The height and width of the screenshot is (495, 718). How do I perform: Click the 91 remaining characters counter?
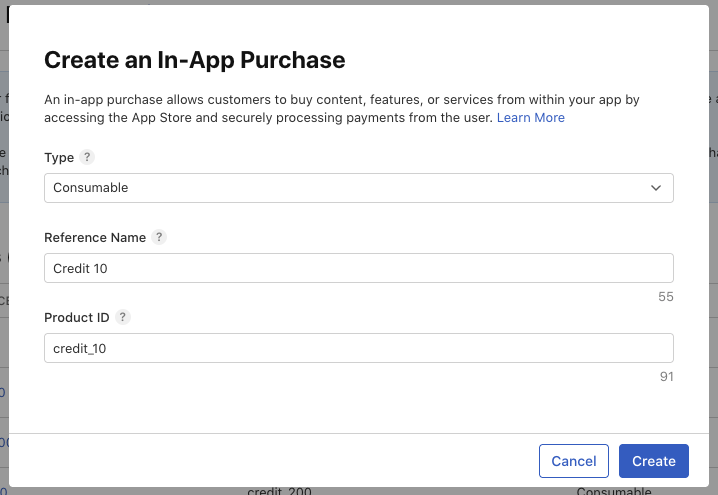pos(666,377)
